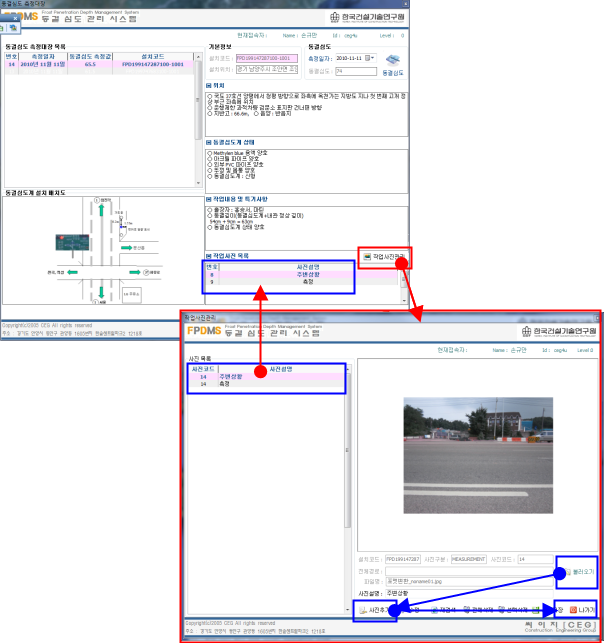Collapse the 위치 section expander
This screenshot has height=643, width=604.
[209, 86]
